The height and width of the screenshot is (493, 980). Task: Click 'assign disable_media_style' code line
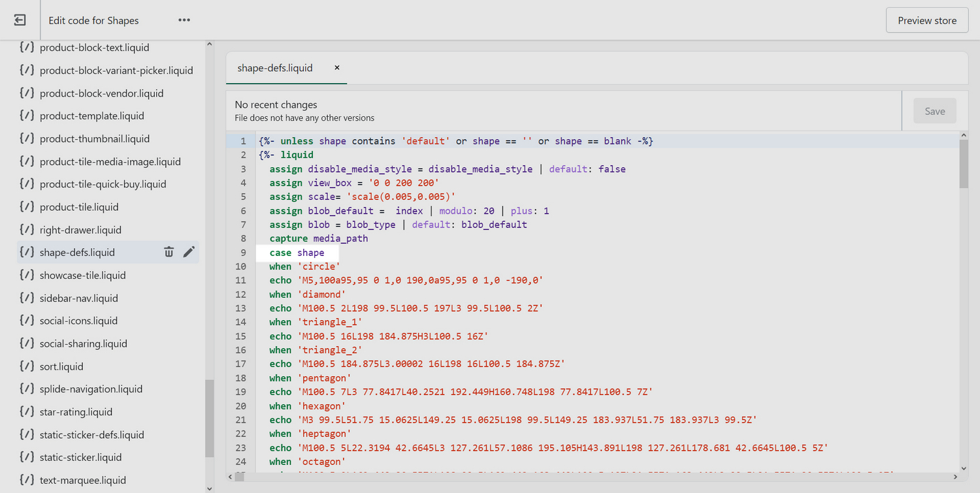[x=448, y=169]
